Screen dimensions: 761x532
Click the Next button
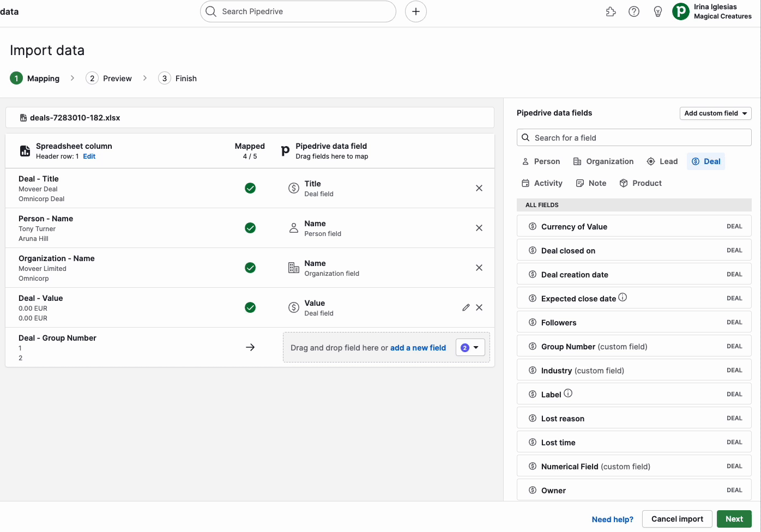click(734, 518)
